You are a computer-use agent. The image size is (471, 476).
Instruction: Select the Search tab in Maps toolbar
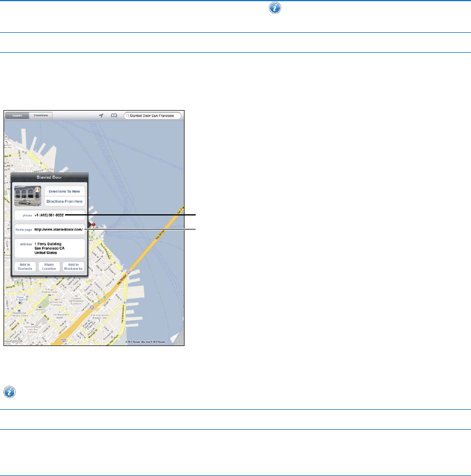pos(18,116)
